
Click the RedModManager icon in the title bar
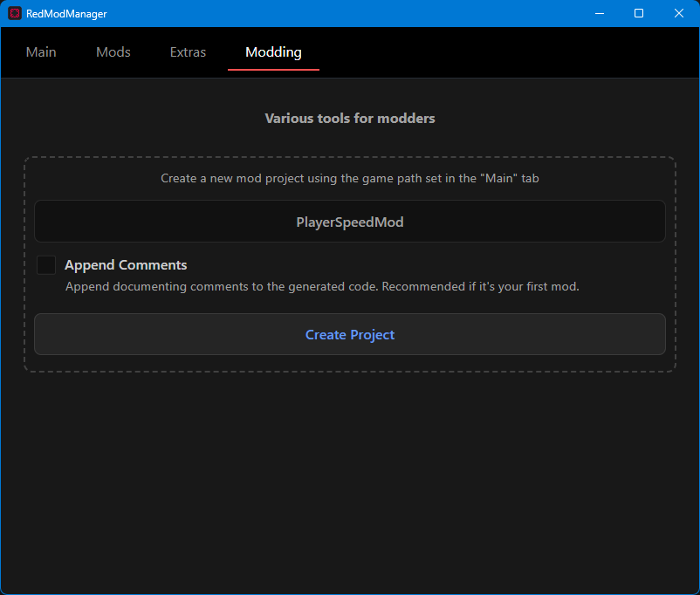(x=12, y=13)
